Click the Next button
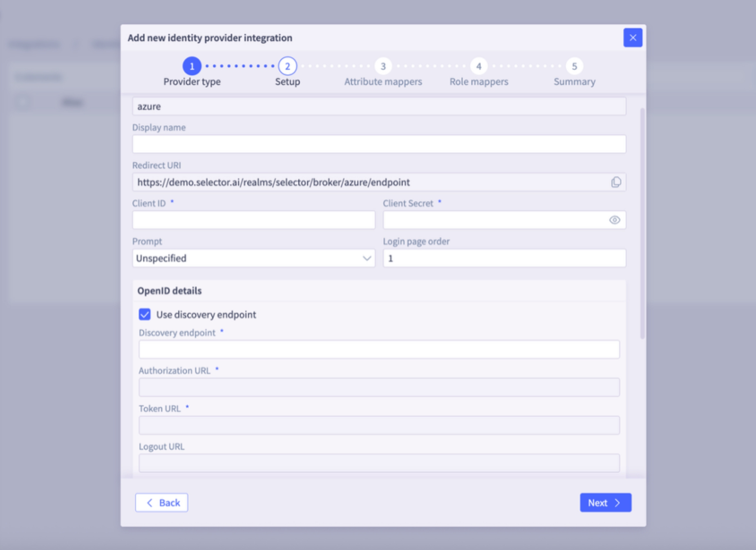Viewport: 756px width, 550px height. pyautogui.click(x=605, y=503)
